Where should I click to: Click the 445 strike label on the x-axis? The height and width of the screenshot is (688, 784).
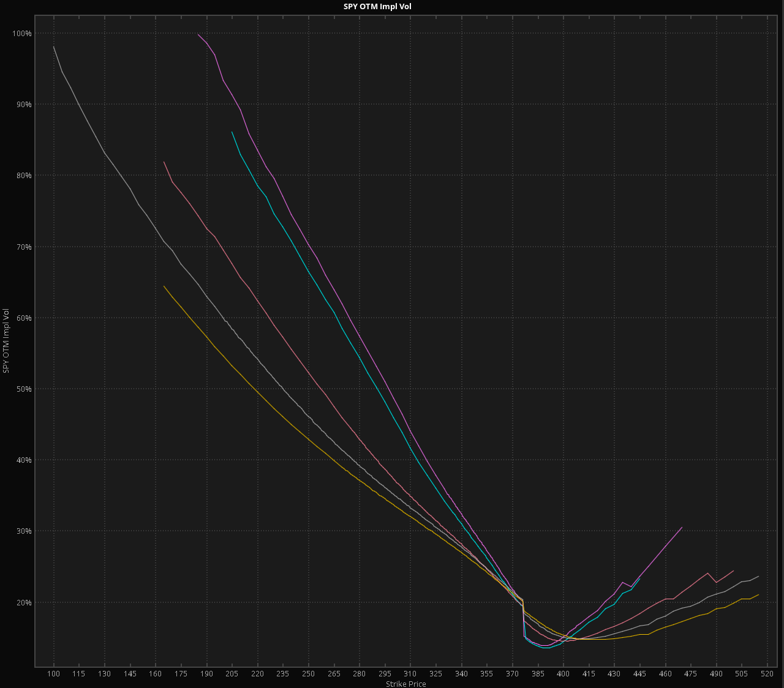[639, 674]
